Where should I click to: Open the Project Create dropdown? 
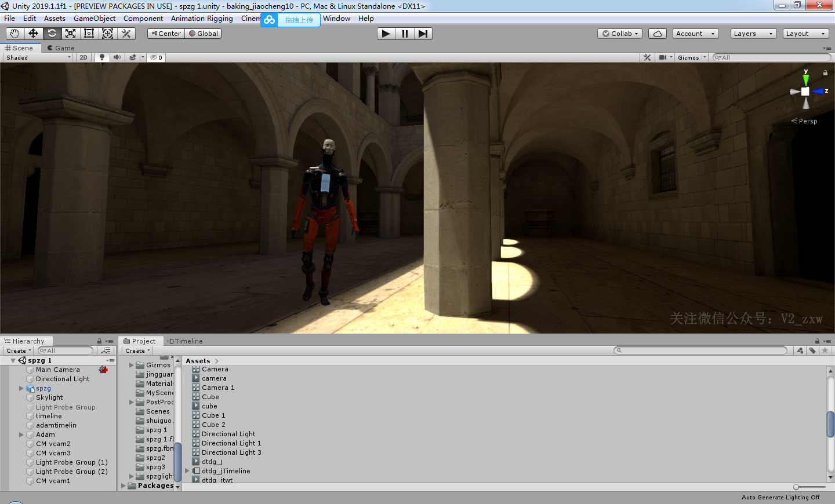tap(137, 350)
